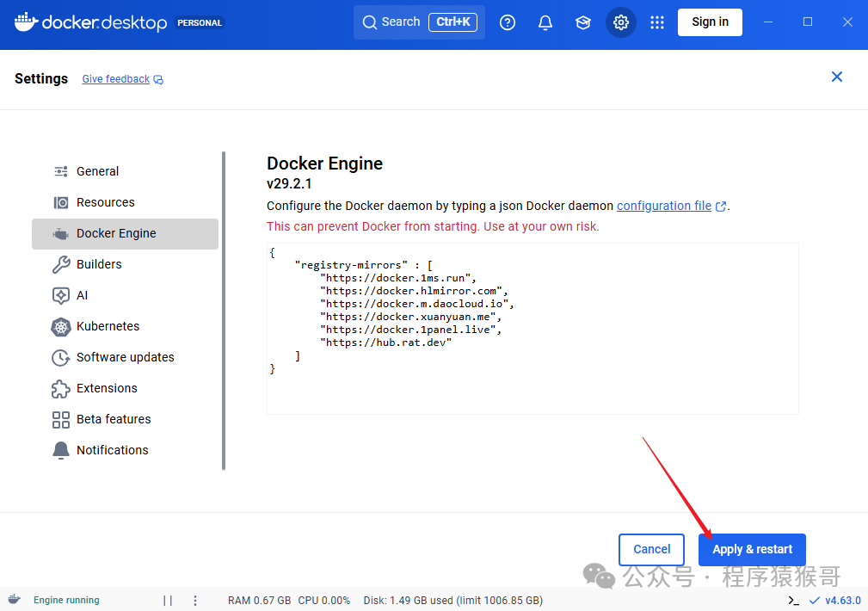Click the Cancel button
Image resolution: width=868 pixels, height=611 pixels.
[651, 549]
